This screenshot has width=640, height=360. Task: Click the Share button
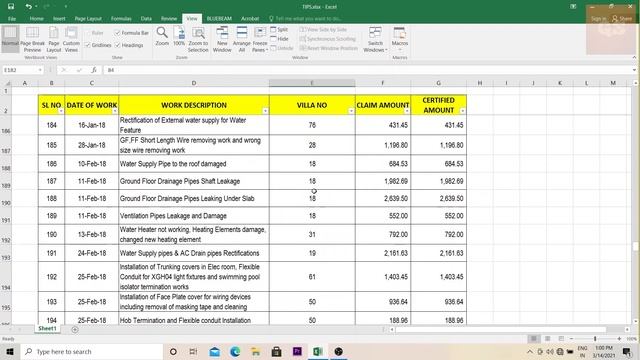622,18
